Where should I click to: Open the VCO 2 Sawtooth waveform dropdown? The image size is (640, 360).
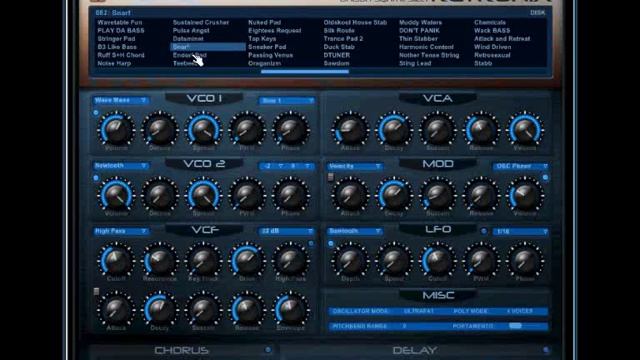click(121, 166)
